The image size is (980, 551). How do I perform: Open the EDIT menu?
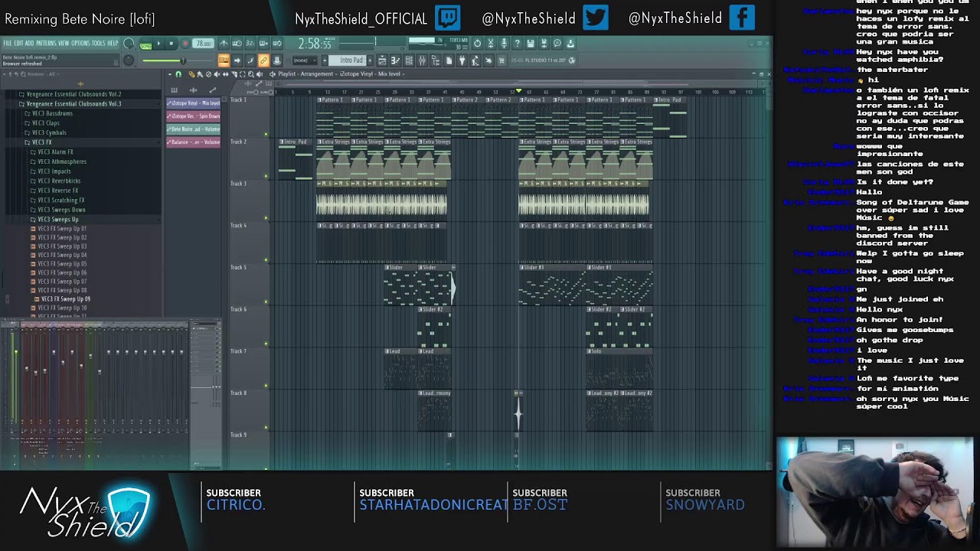[x=18, y=44]
